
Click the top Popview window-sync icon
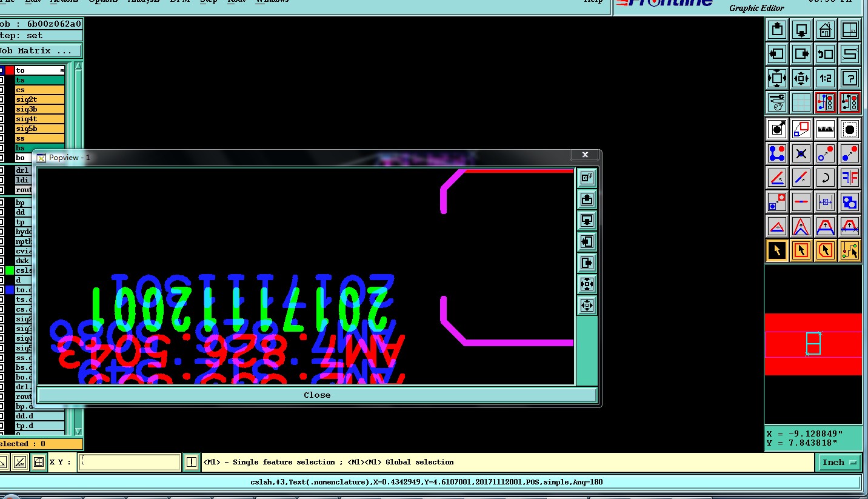pos(587,178)
